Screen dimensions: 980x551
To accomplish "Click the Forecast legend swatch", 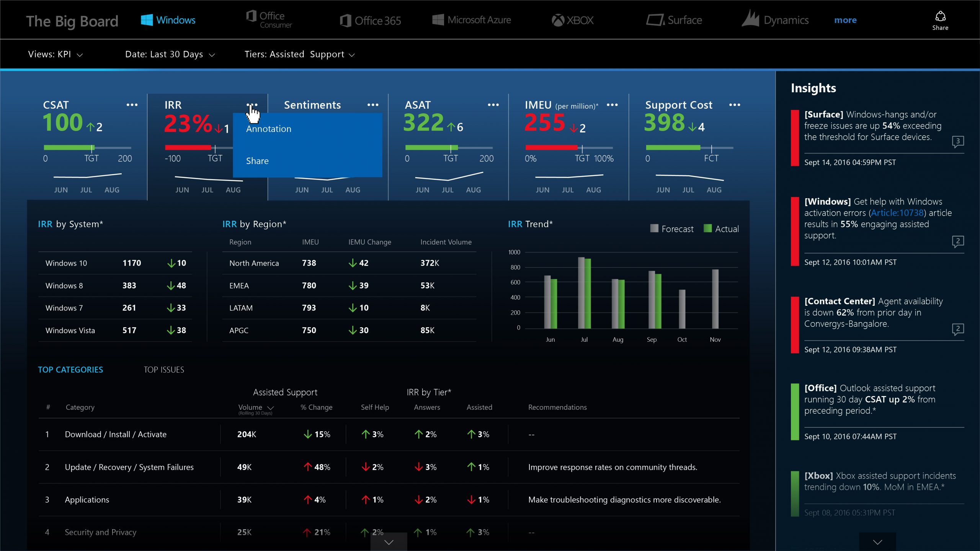I will tap(654, 228).
